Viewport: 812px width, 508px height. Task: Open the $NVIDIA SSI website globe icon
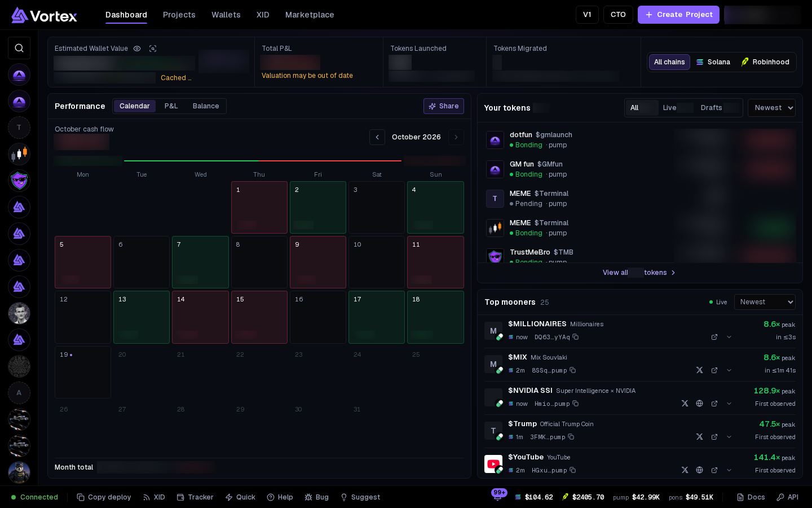coord(699,404)
